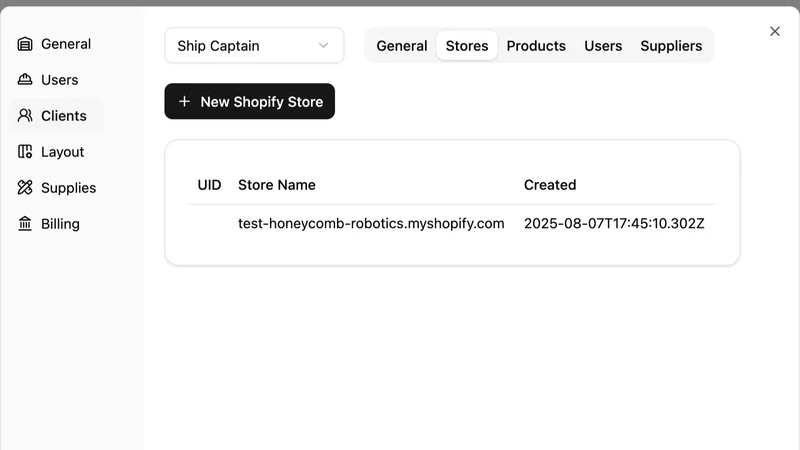Click the Created column header
Screen dimensions: 800x450
tap(550, 185)
